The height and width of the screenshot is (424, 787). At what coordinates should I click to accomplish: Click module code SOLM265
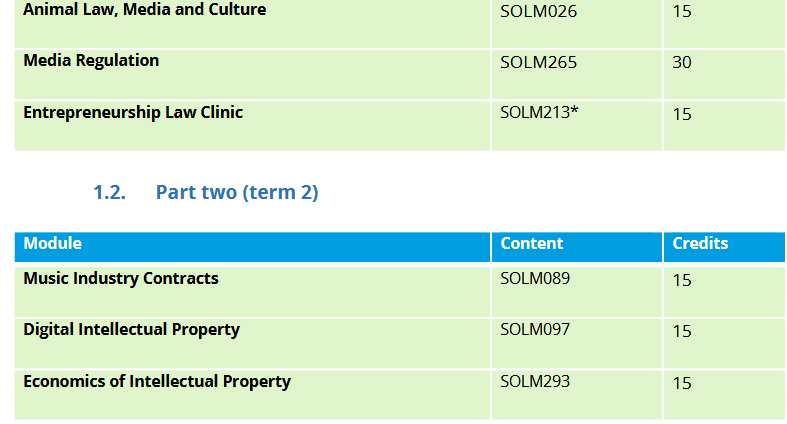(x=538, y=62)
